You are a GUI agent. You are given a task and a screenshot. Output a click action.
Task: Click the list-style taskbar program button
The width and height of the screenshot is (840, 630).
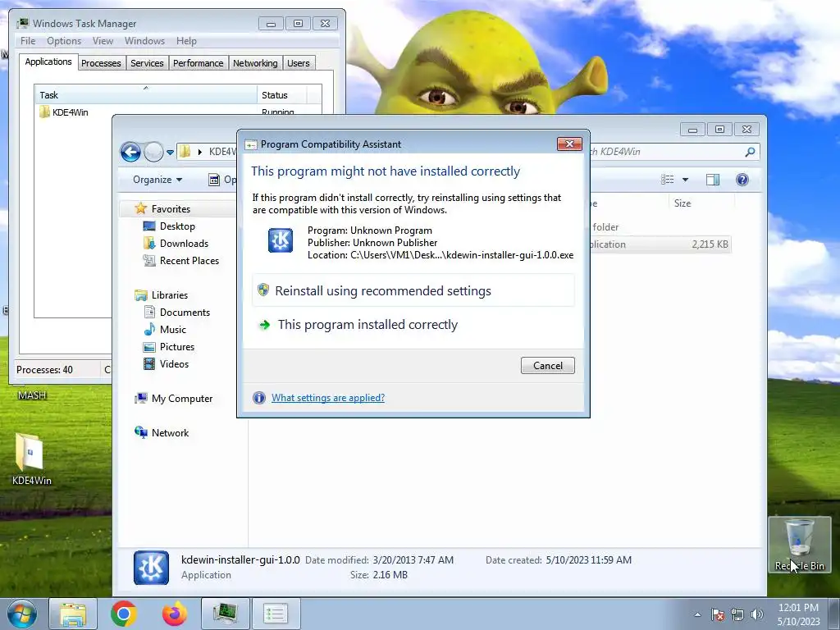pyautogui.click(x=276, y=614)
